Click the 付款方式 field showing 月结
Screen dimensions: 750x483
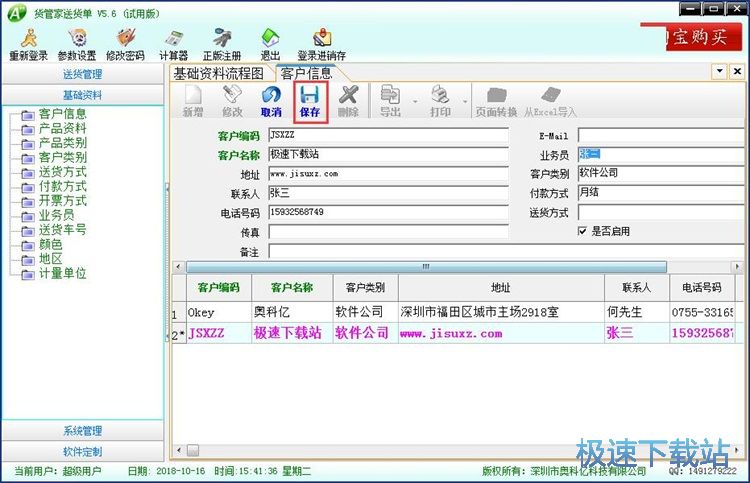(x=661, y=193)
